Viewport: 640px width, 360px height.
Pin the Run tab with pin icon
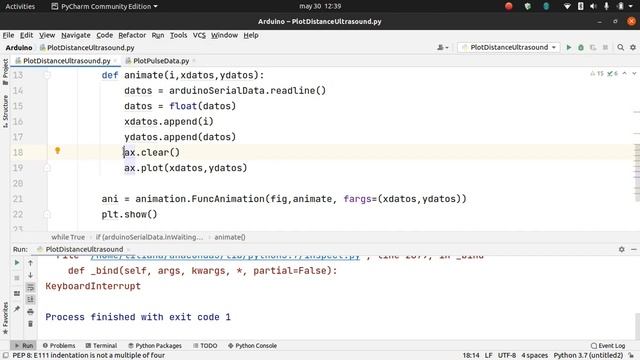click(17, 309)
